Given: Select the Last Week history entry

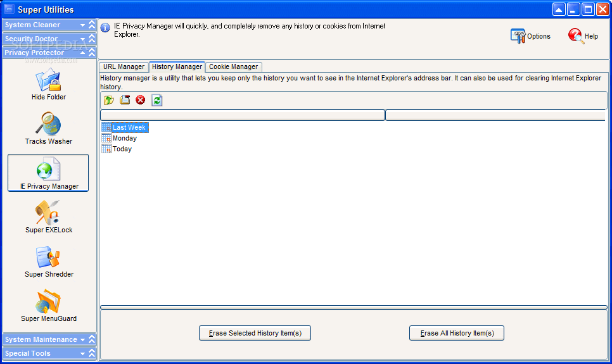Looking at the screenshot, I should click(x=129, y=127).
